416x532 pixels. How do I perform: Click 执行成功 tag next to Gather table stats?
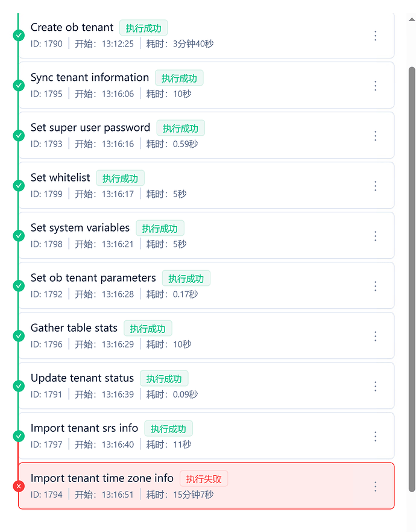[148, 329]
